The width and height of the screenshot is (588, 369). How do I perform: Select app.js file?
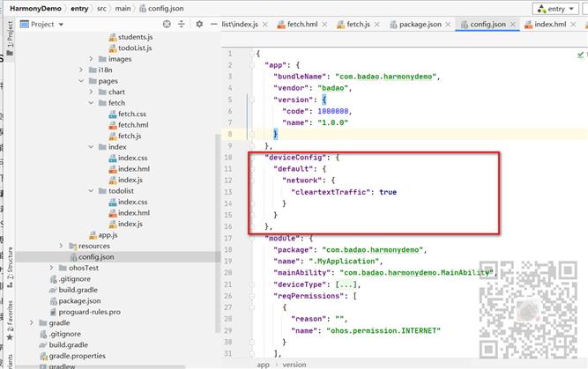pos(103,235)
